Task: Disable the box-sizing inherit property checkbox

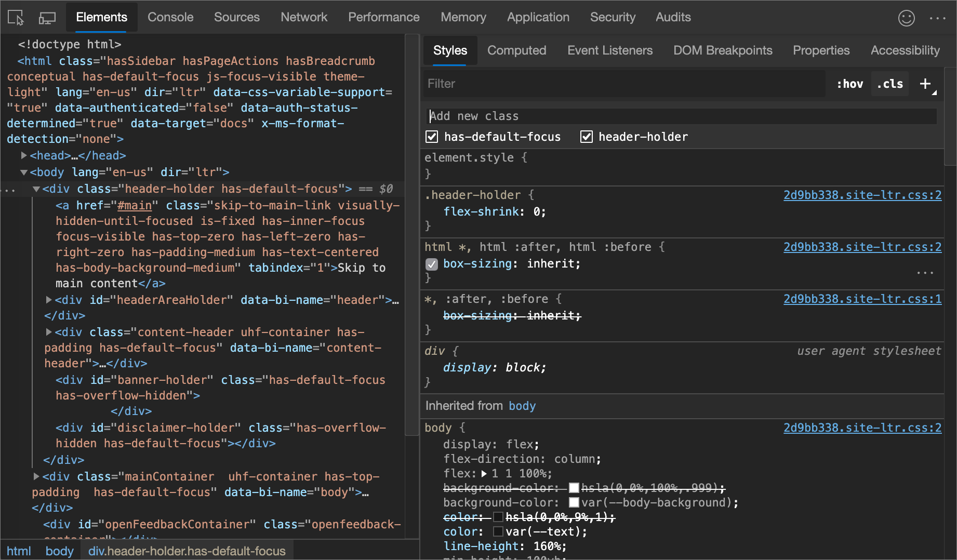Action: click(x=432, y=264)
